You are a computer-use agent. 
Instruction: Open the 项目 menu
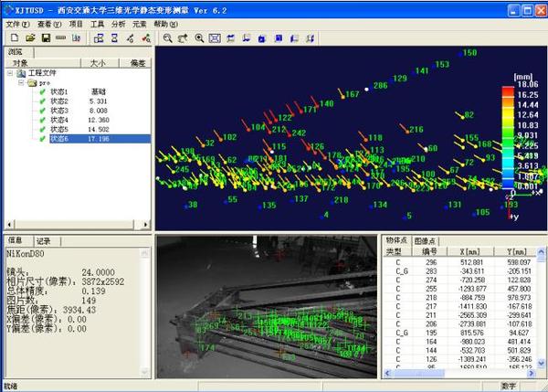[x=76, y=24]
